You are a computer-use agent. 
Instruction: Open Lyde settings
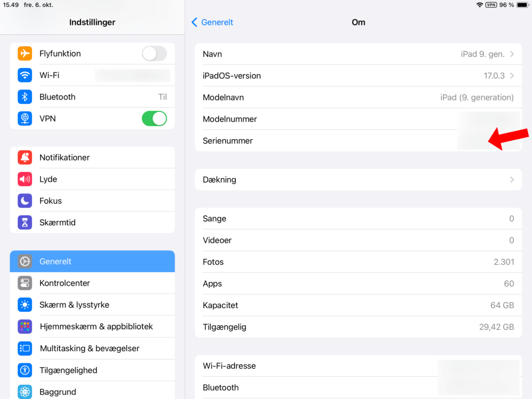(x=92, y=179)
